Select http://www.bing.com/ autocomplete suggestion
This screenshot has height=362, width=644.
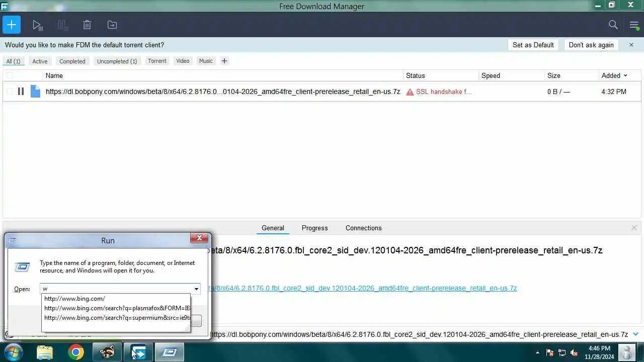[116, 299]
